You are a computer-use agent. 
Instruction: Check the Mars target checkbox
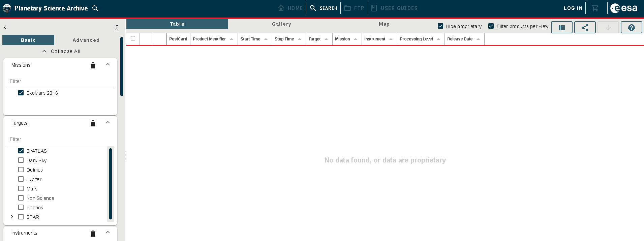[x=21, y=188]
